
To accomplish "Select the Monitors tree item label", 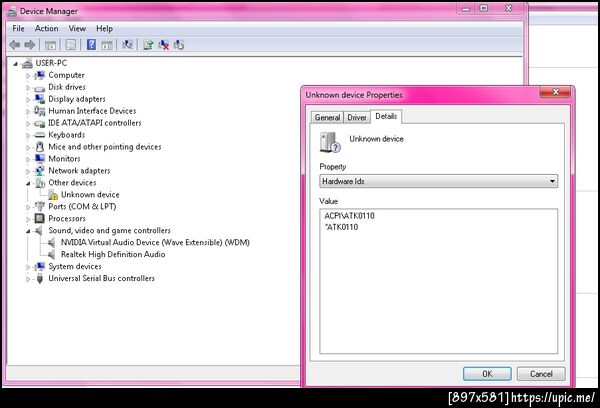I will [64, 159].
